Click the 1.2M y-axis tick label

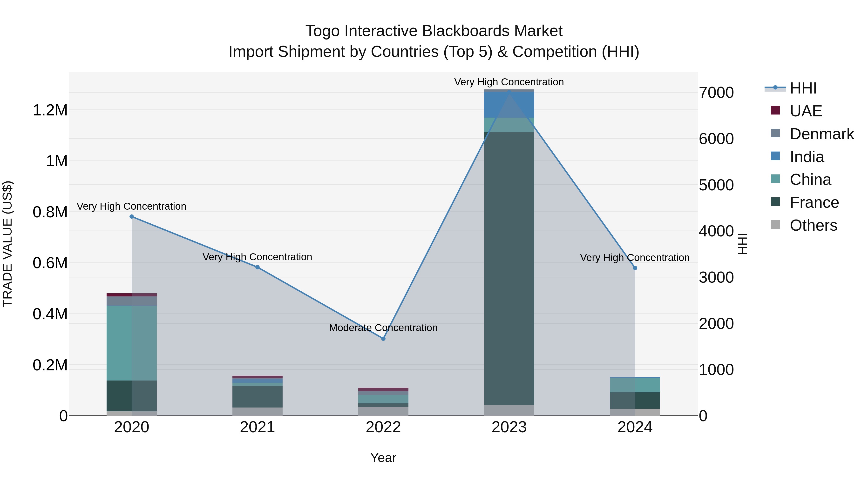point(50,110)
